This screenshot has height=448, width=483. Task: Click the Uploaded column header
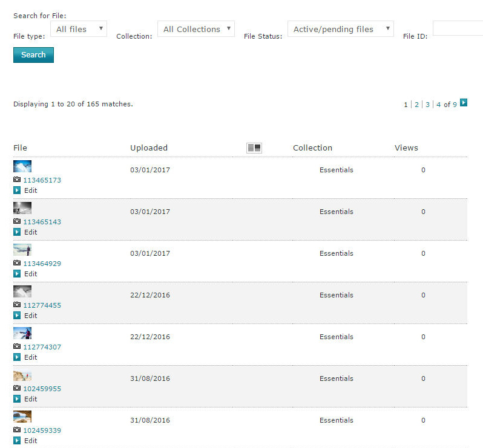click(x=149, y=148)
